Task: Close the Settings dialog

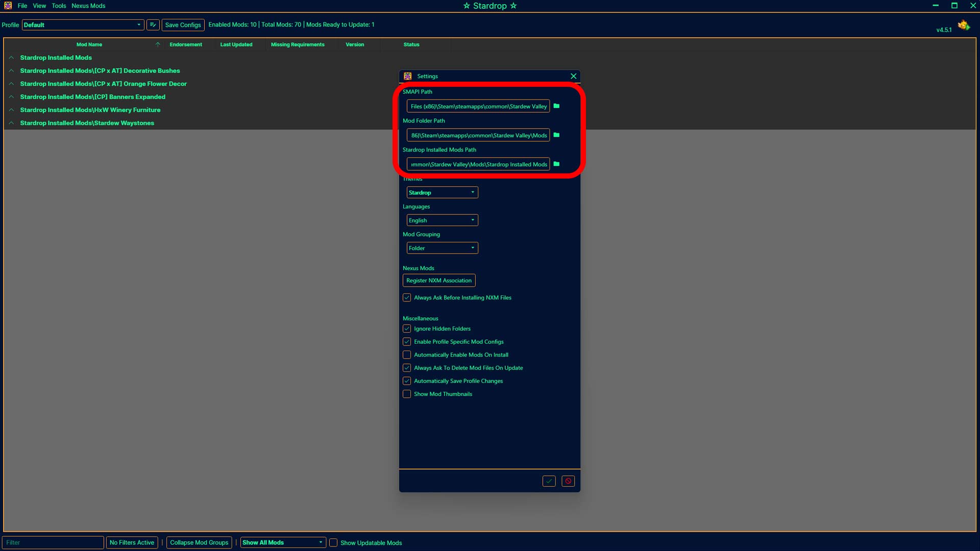Action: click(x=573, y=76)
